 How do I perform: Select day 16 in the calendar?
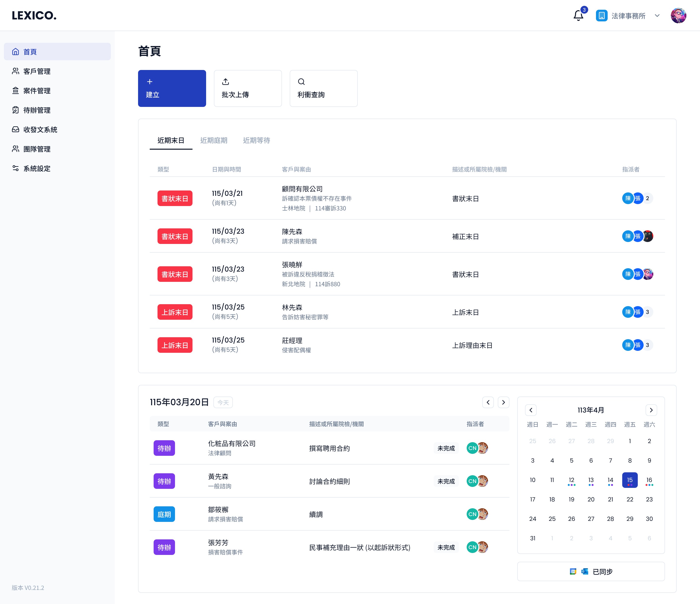649,480
